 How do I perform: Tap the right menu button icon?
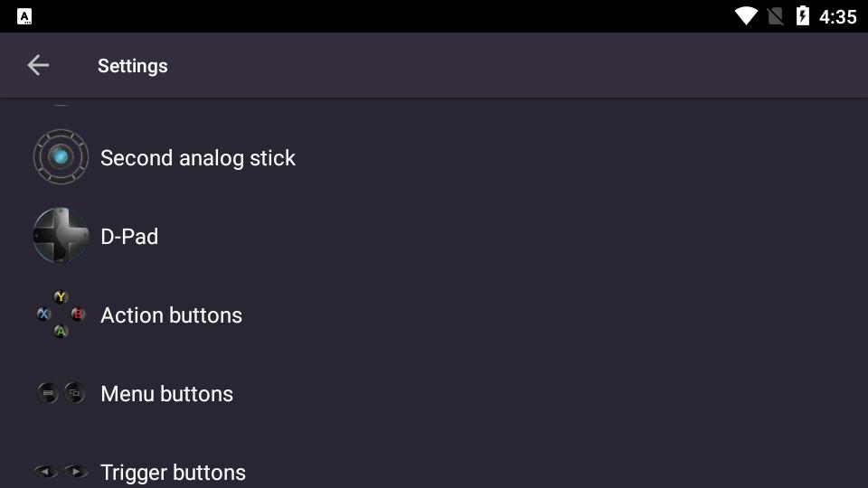point(75,393)
